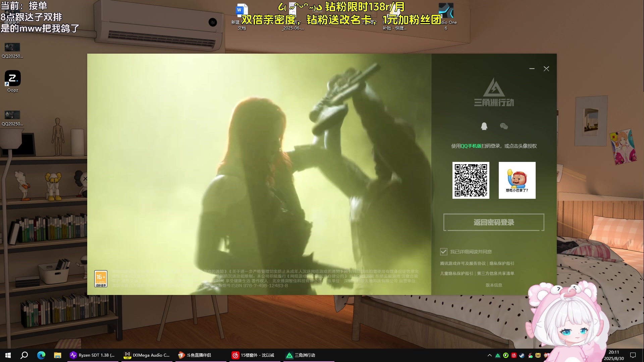Click the QR code for scan login

(471, 180)
